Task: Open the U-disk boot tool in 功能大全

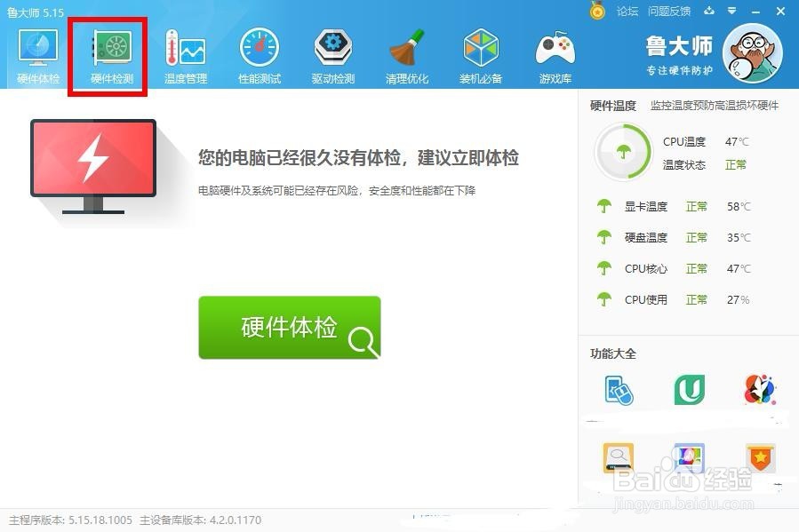Action: [x=689, y=389]
